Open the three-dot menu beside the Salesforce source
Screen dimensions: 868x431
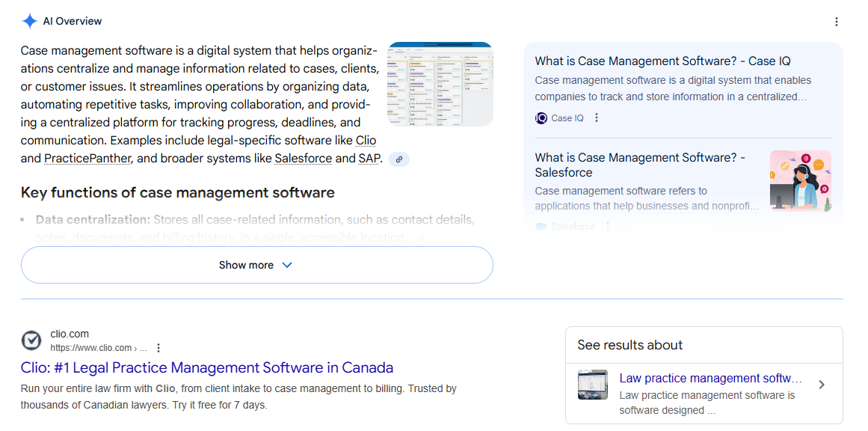(x=608, y=225)
